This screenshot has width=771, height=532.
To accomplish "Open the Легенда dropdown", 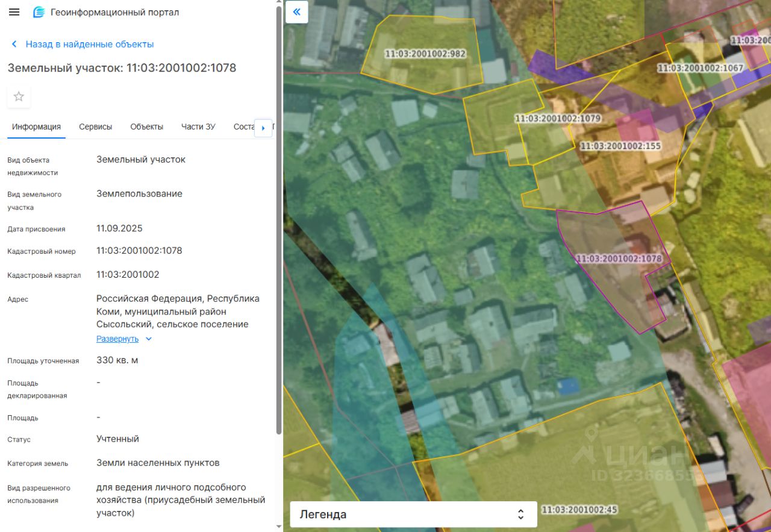I will coord(413,515).
